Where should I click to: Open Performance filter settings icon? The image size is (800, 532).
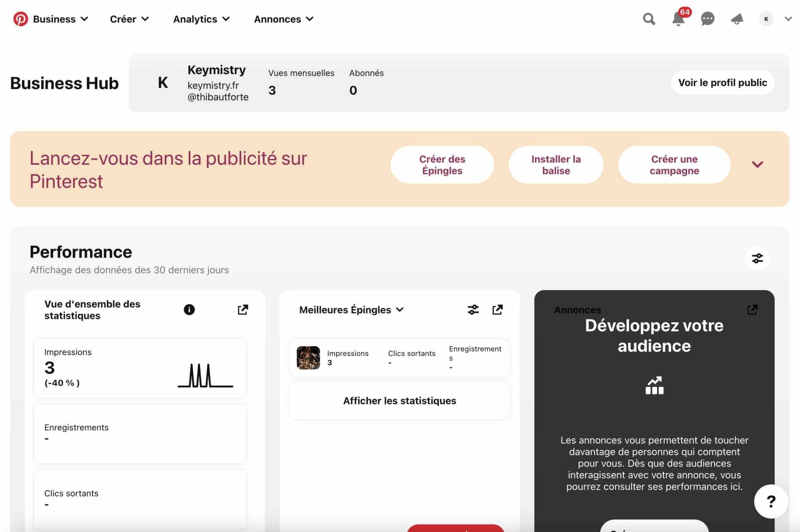[757, 258]
